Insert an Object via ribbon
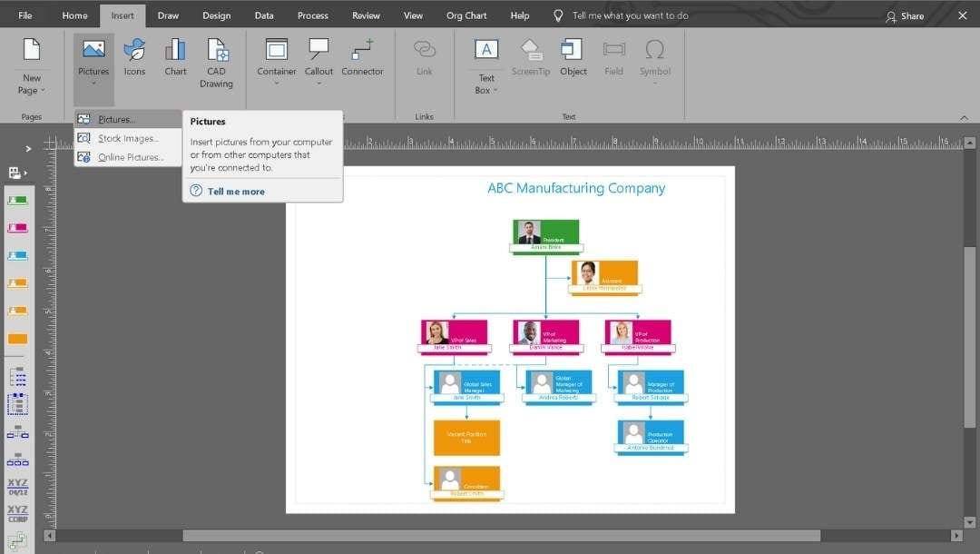Viewport: 980px width, 554px height. point(573,57)
